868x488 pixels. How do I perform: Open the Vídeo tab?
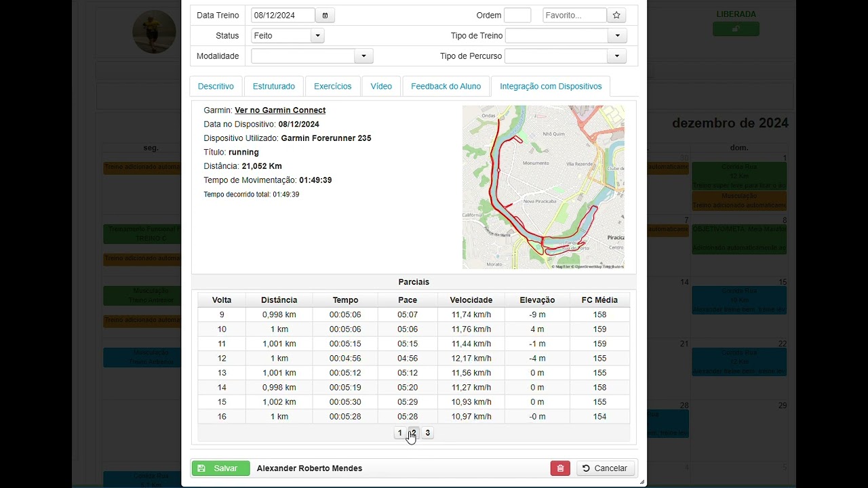381,86
